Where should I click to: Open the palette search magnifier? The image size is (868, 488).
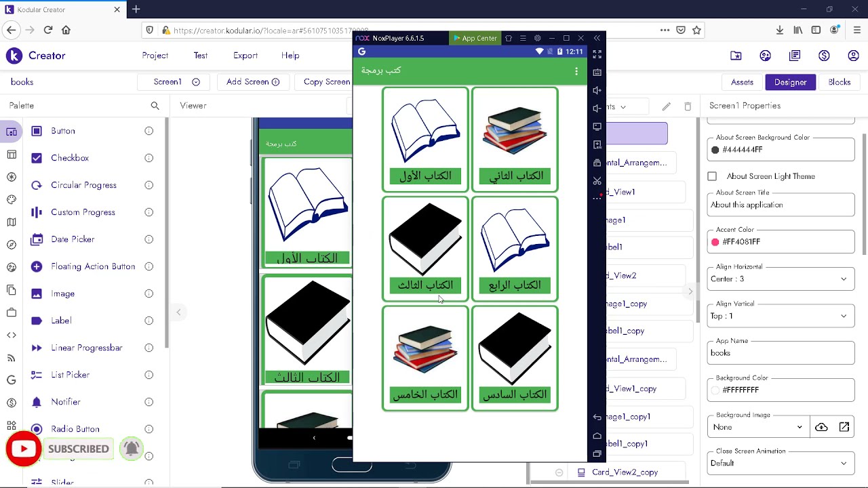[x=155, y=106]
